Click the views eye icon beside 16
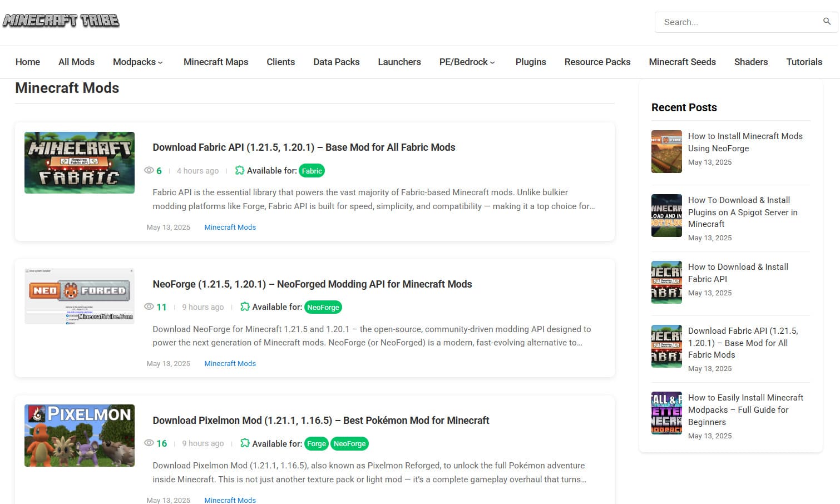The height and width of the screenshot is (504, 840). [x=149, y=443]
